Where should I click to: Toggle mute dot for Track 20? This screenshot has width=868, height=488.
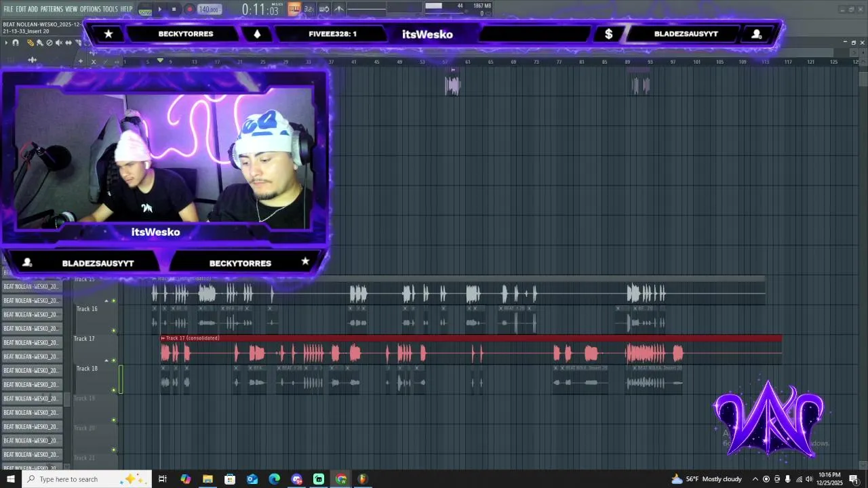[113, 449]
